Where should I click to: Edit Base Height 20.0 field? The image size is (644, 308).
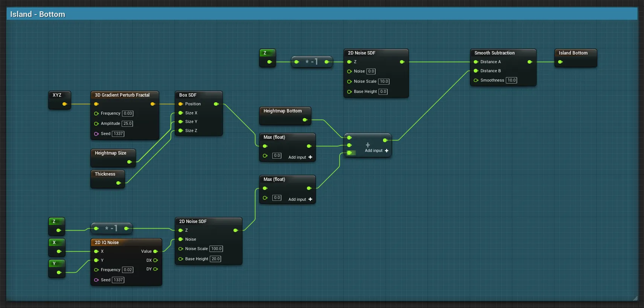coord(215,259)
